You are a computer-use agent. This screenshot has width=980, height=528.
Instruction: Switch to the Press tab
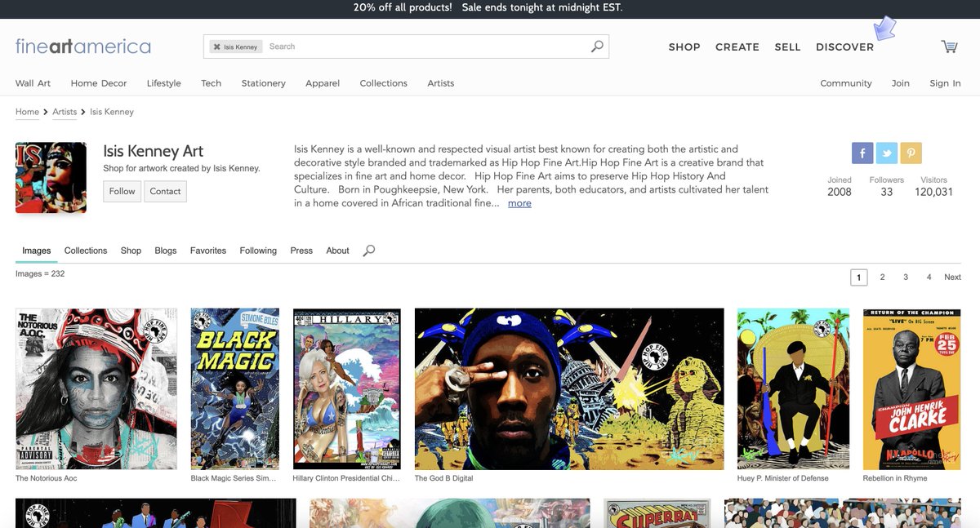(301, 251)
